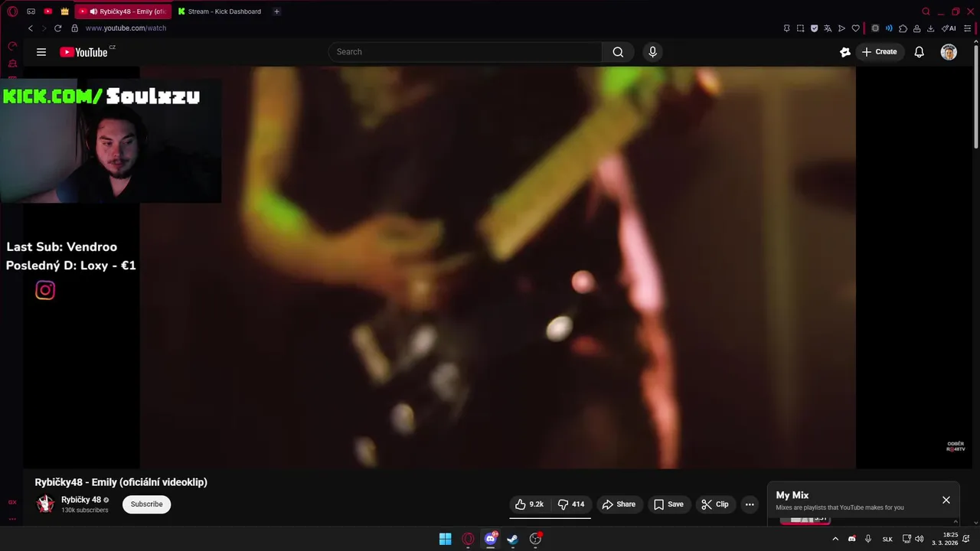Open the Opera AI assistant
The height and width of the screenshot is (551, 980).
click(949, 28)
